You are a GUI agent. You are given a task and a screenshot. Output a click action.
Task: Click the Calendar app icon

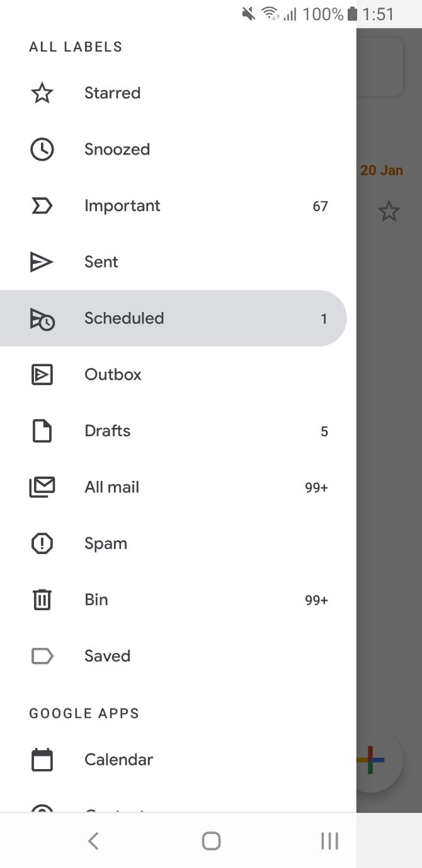(x=42, y=760)
